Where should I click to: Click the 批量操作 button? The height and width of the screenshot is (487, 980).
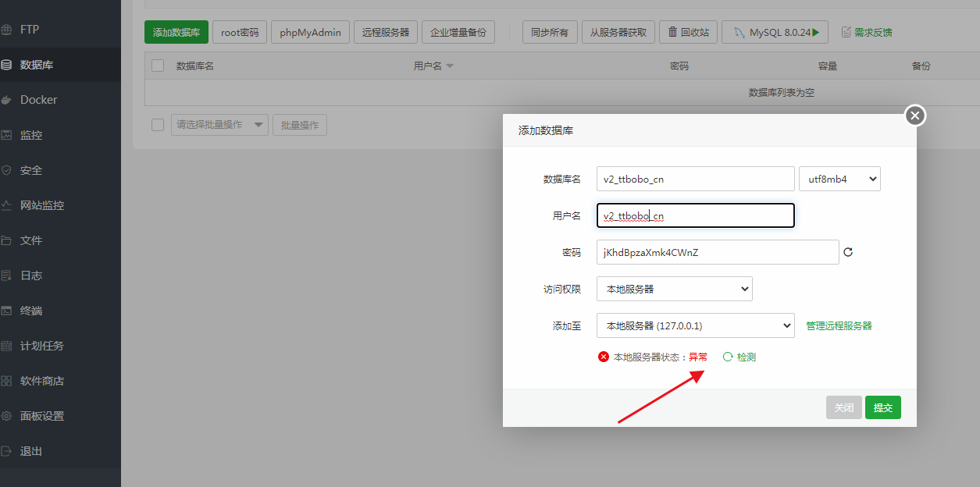300,125
